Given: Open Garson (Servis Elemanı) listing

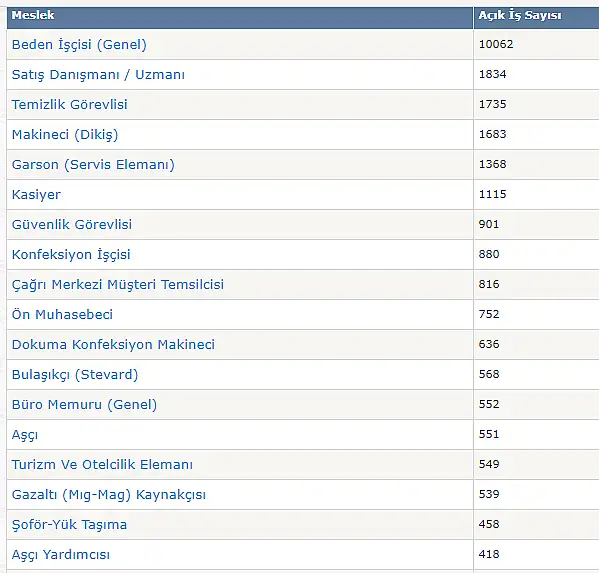Looking at the screenshot, I should pos(93,165).
